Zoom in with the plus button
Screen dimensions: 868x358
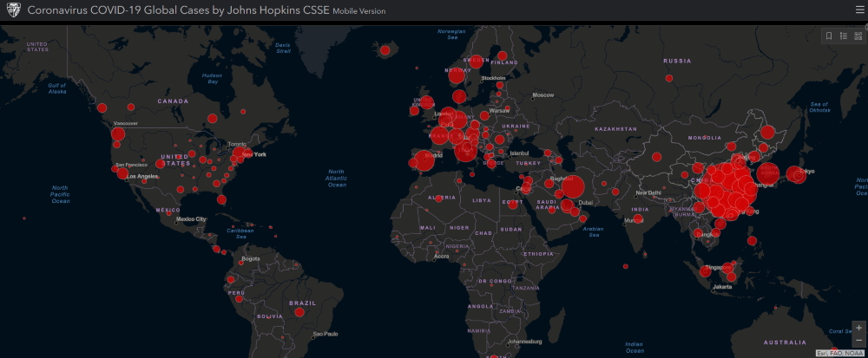(858, 328)
